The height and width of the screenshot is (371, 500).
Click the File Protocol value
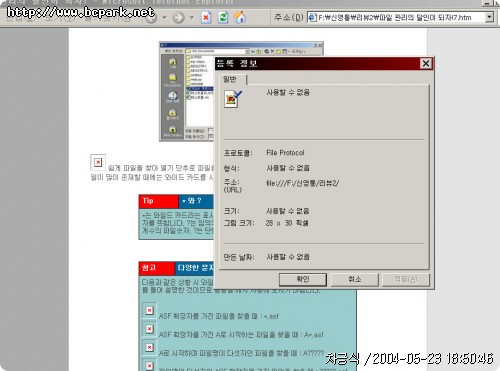[285, 153]
